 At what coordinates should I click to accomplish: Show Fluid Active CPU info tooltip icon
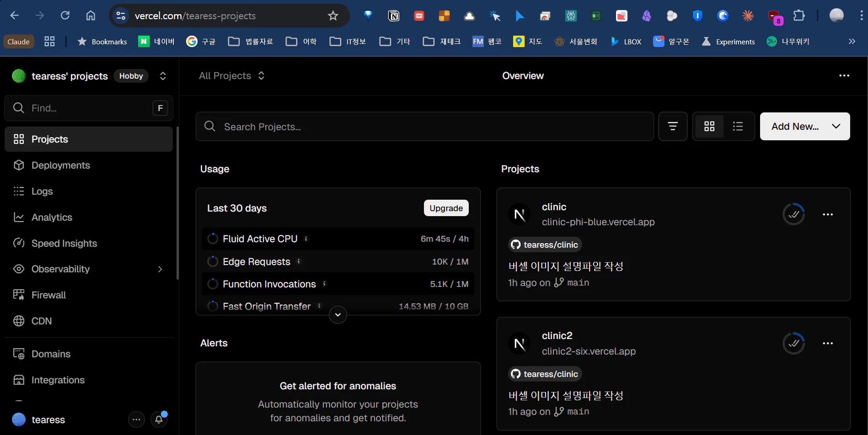click(x=306, y=239)
